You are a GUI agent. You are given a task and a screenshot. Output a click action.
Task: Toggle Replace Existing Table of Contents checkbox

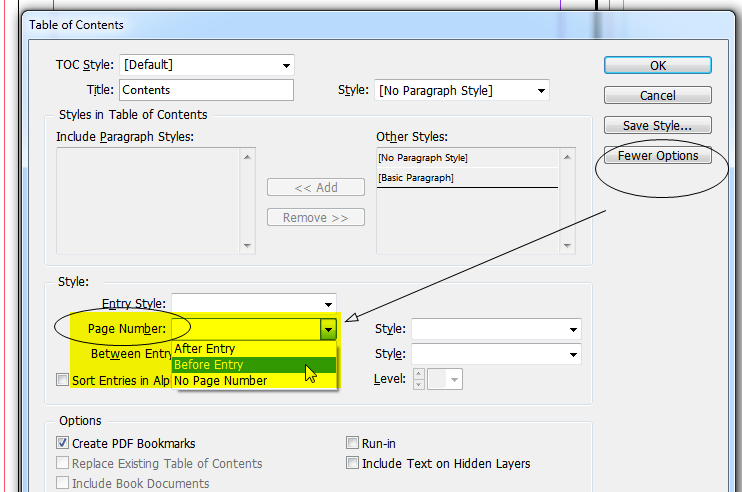(x=62, y=463)
